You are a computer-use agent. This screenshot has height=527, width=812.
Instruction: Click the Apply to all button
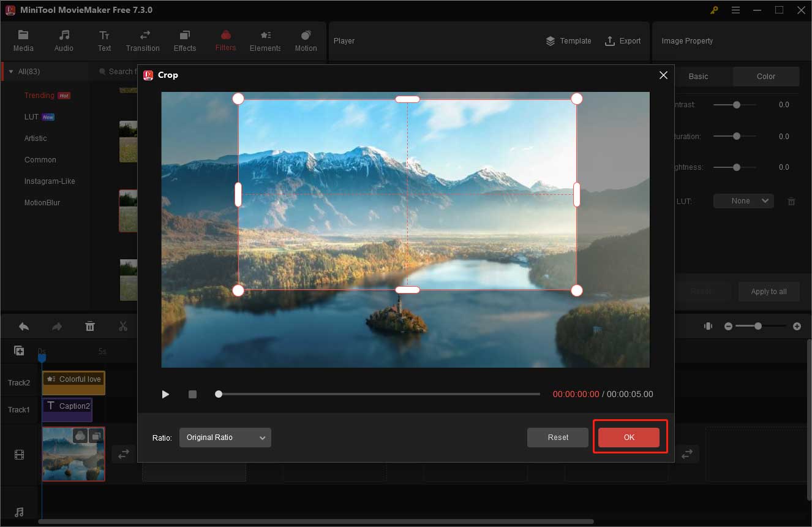tap(769, 292)
